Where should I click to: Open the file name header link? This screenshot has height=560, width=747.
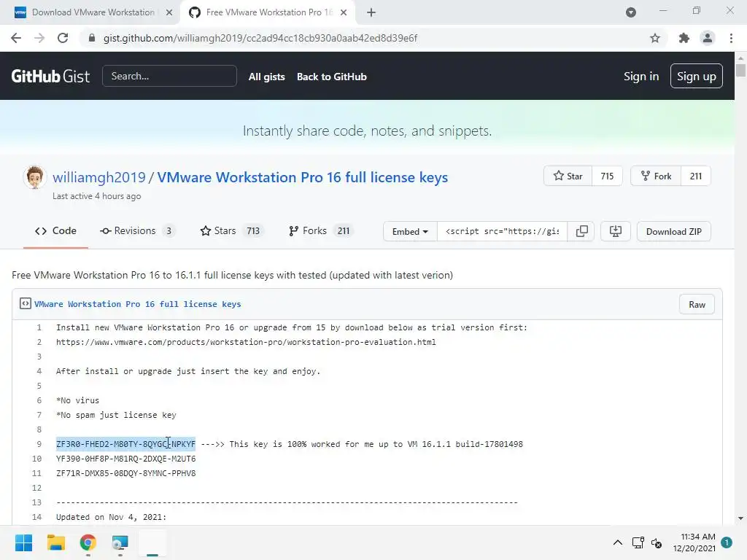pos(138,304)
